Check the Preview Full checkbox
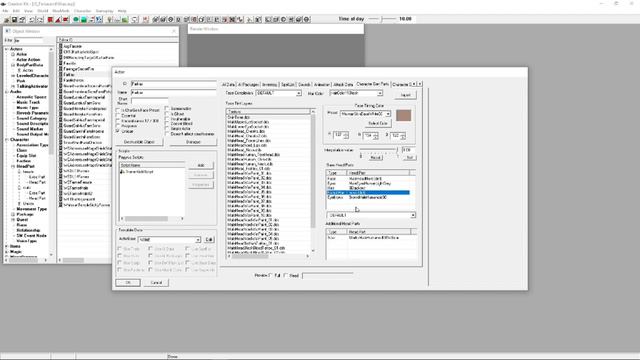Viewport: 640px width, 360px height. pos(271,276)
